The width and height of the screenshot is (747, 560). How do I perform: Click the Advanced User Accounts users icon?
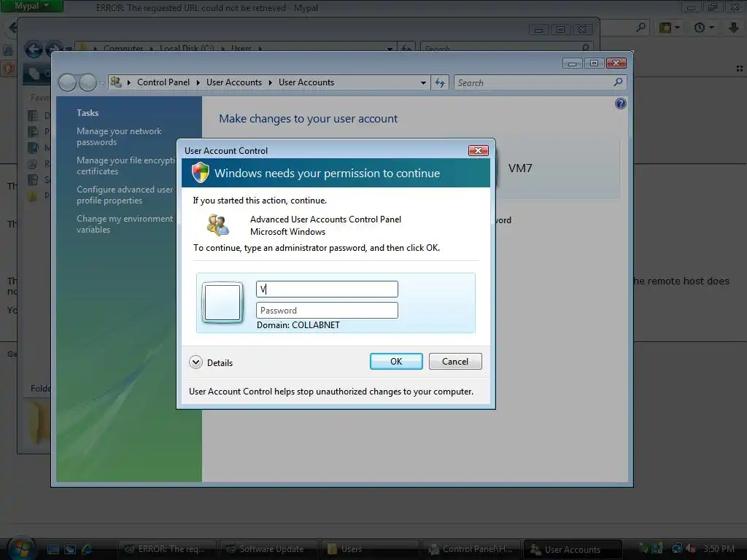click(x=218, y=225)
